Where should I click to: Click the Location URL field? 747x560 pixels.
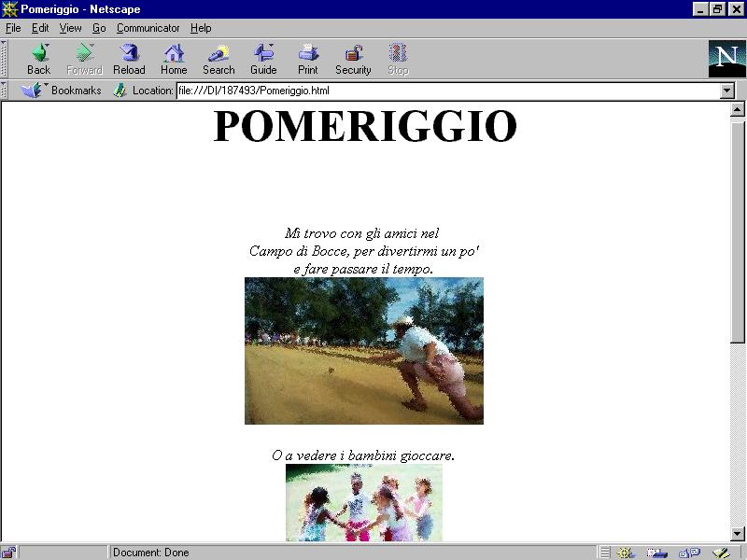[x=448, y=91]
